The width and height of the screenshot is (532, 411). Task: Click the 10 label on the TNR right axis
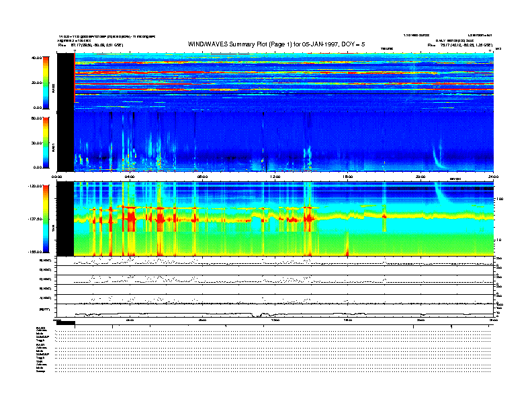coord(498,240)
